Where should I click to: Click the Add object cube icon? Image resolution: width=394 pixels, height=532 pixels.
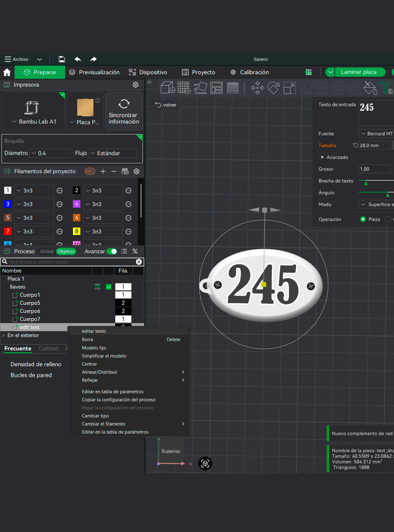tap(168, 87)
